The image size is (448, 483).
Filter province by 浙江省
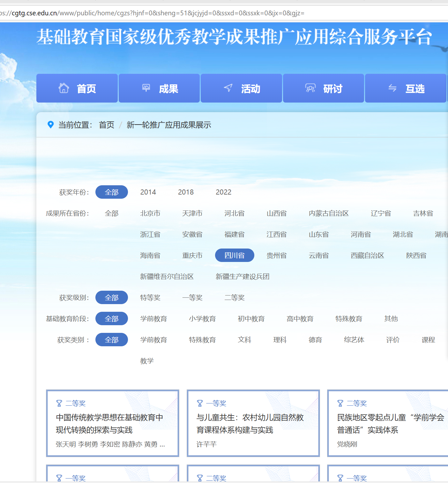click(x=150, y=234)
